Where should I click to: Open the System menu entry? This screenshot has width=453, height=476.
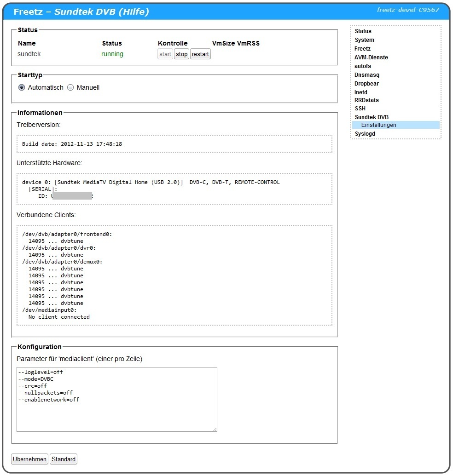(x=364, y=40)
